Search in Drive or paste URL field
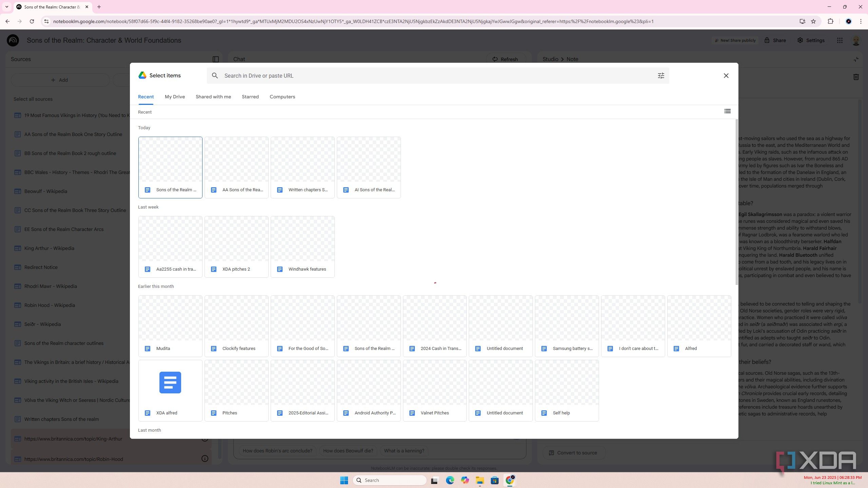This screenshot has width=868, height=488. point(438,76)
